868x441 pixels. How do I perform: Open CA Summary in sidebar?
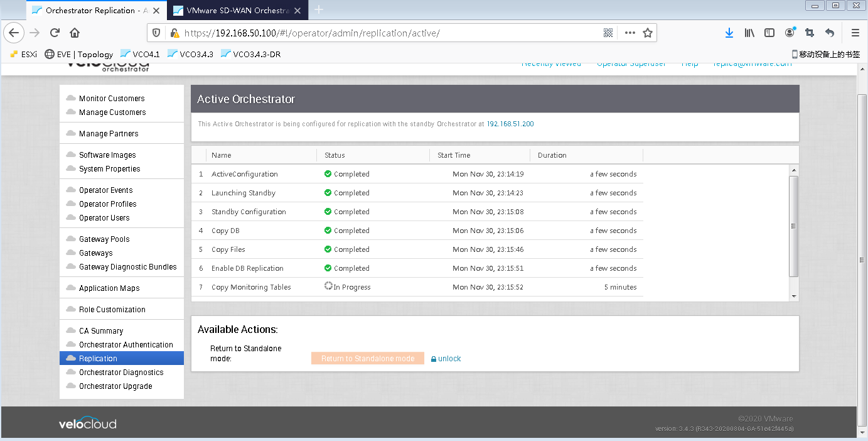click(x=101, y=331)
